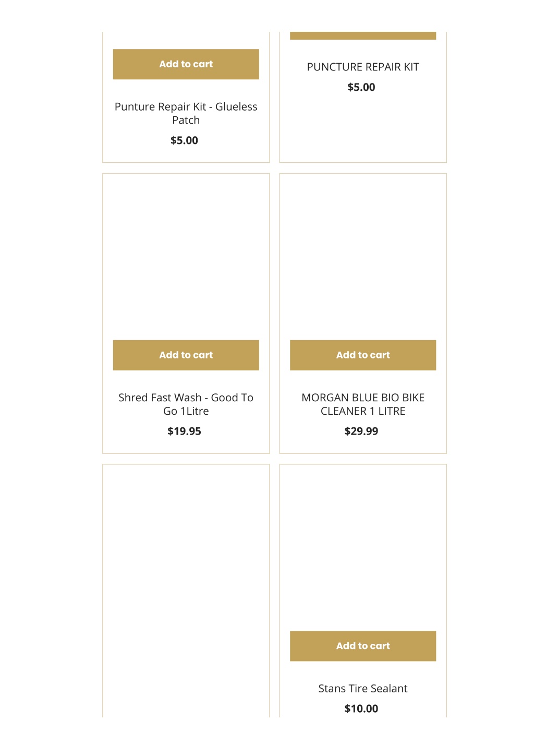This screenshot has width=534, height=756.
Task: Click the empty product card beside Stans Tire Sealant
Action: point(186,591)
